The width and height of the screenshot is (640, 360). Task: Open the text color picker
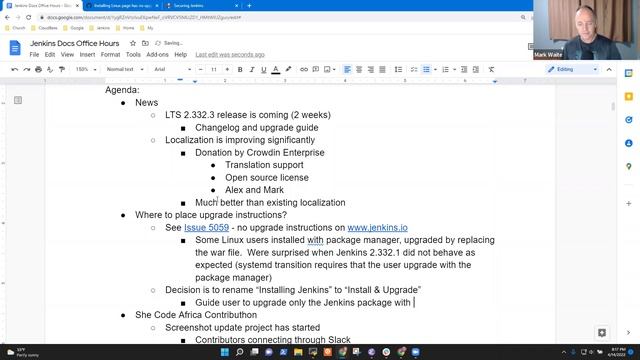(x=276, y=69)
